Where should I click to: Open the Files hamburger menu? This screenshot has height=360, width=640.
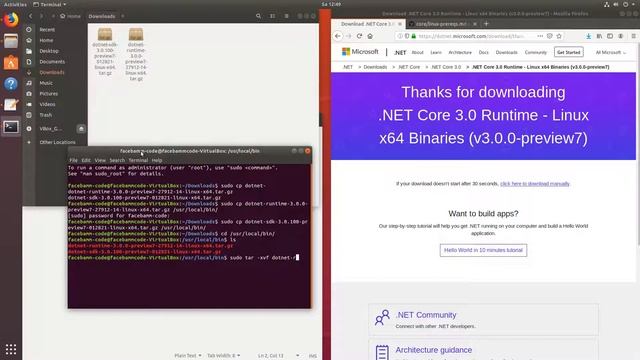pos(287,16)
